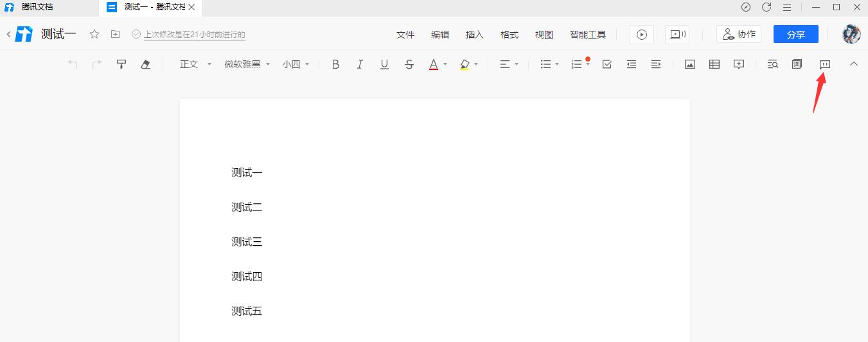The height and width of the screenshot is (342, 868).
Task: Click the text line 测试三
Action: tap(247, 242)
